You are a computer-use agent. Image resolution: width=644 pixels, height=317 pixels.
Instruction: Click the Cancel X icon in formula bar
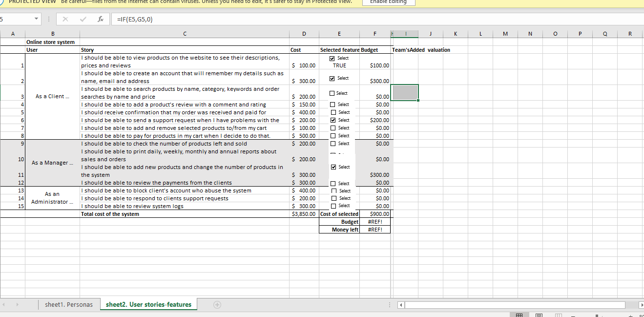point(65,19)
